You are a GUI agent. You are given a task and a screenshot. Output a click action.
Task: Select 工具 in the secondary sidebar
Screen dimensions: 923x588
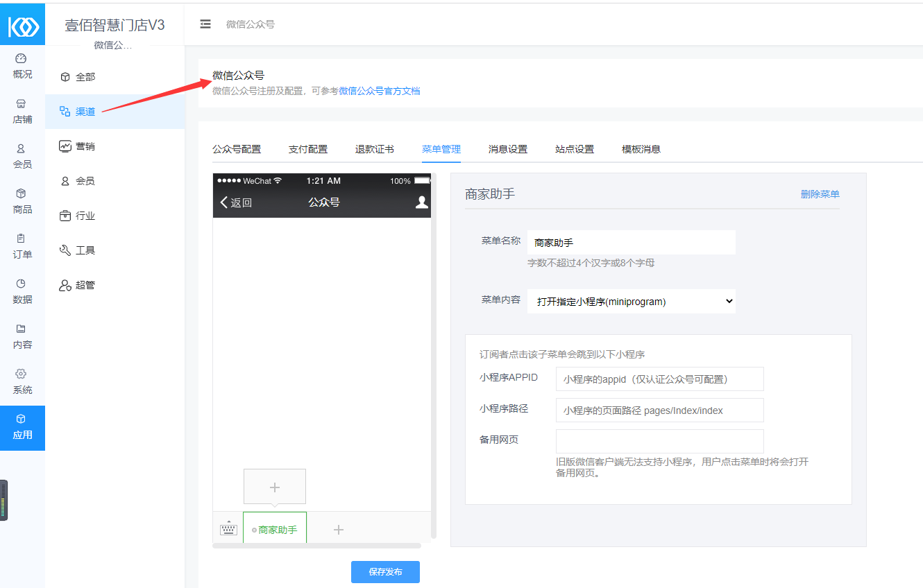pos(115,250)
